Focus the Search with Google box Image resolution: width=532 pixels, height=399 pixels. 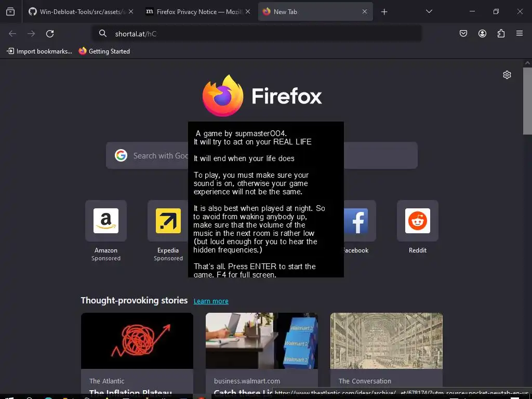point(262,155)
